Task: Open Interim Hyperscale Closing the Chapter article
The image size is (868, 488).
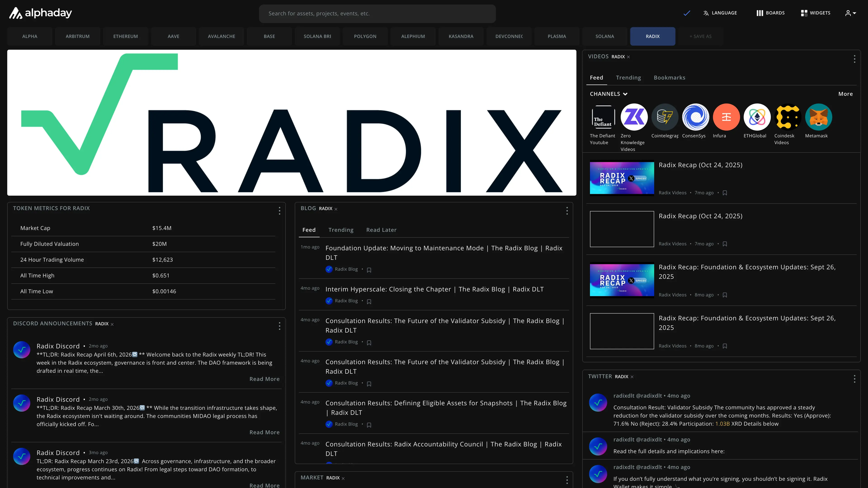Action: pyautogui.click(x=434, y=289)
